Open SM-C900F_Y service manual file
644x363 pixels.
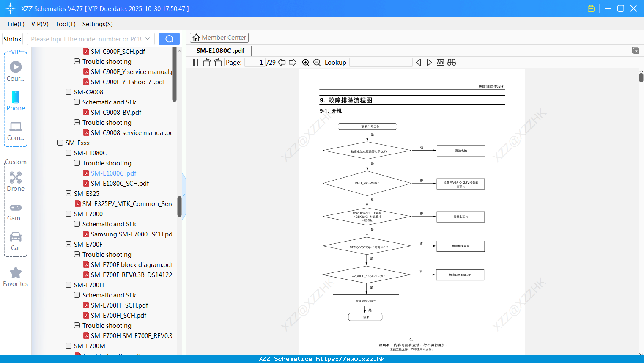[x=127, y=71]
